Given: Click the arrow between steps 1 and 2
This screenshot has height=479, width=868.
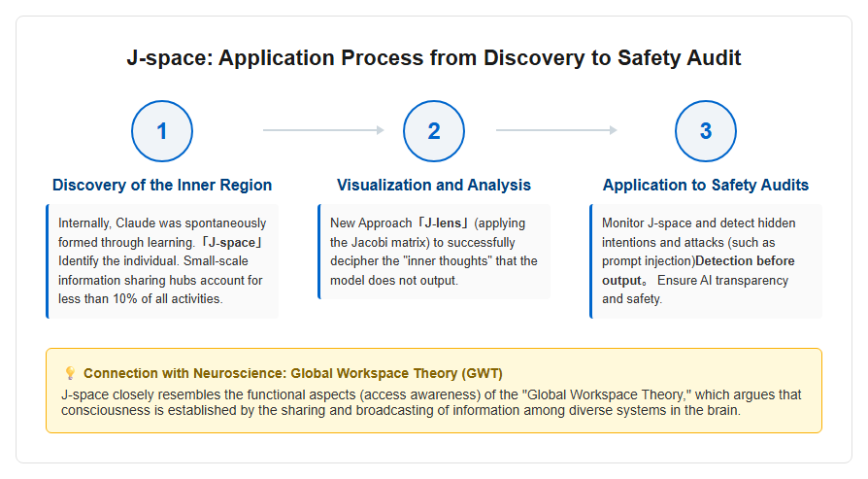Looking at the screenshot, I should (323, 130).
